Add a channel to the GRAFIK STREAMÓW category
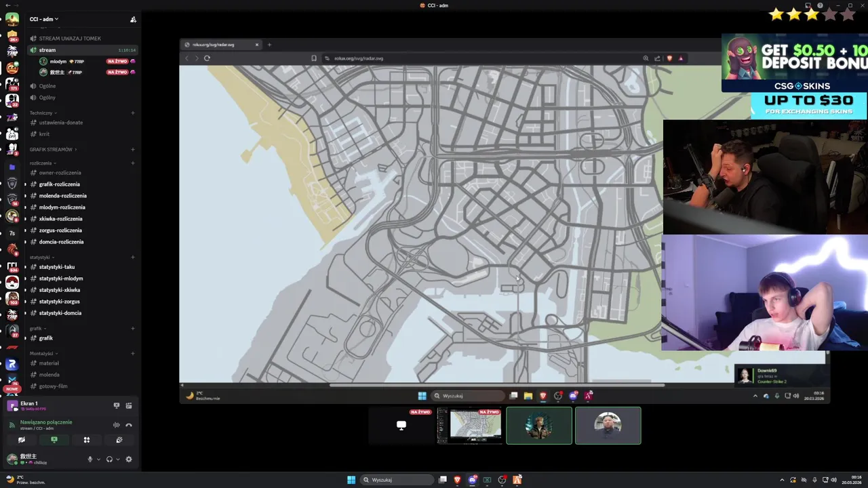 click(x=133, y=149)
